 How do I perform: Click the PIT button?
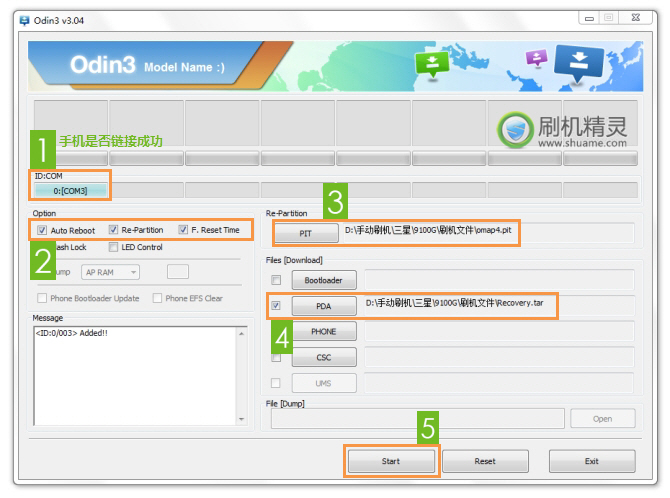point(306,233)
